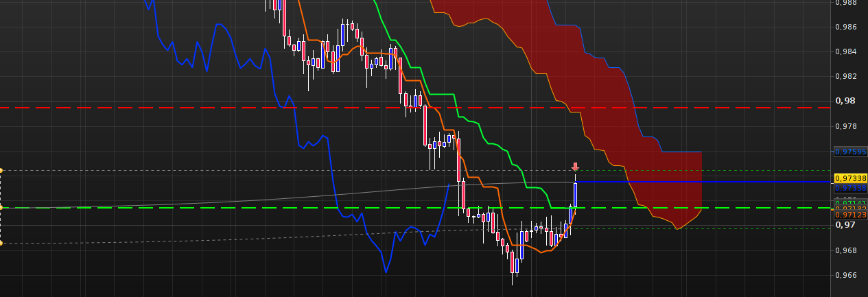Grab the middle yellow anchor handle on the green dashed line
Screen dimensions: 868x297
coord(1,207)
